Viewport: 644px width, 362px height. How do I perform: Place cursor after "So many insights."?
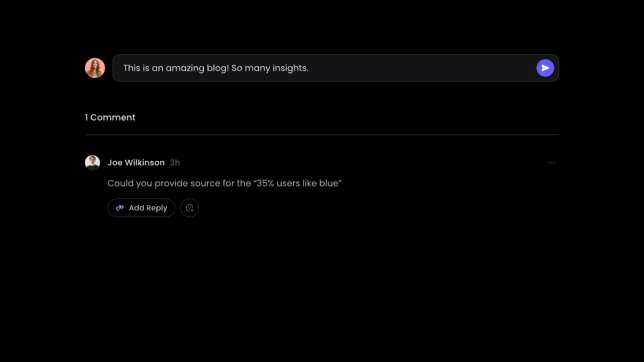click(309, 68)
